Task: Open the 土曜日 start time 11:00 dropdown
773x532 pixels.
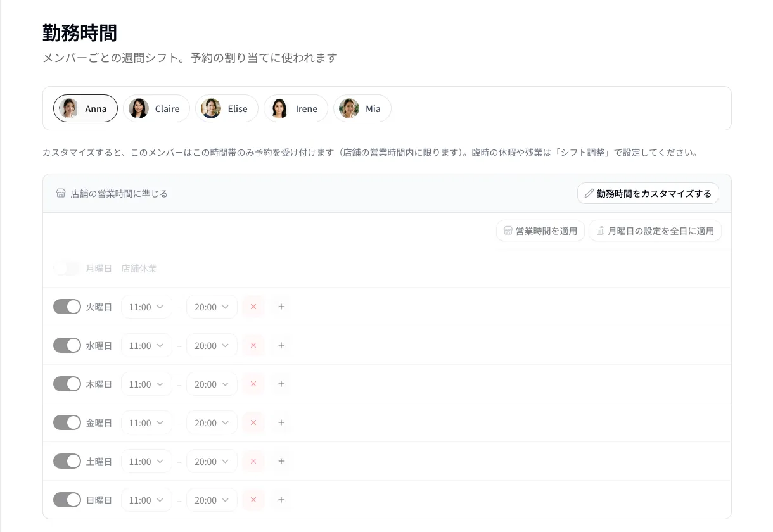Action: [x=146, y=461]
